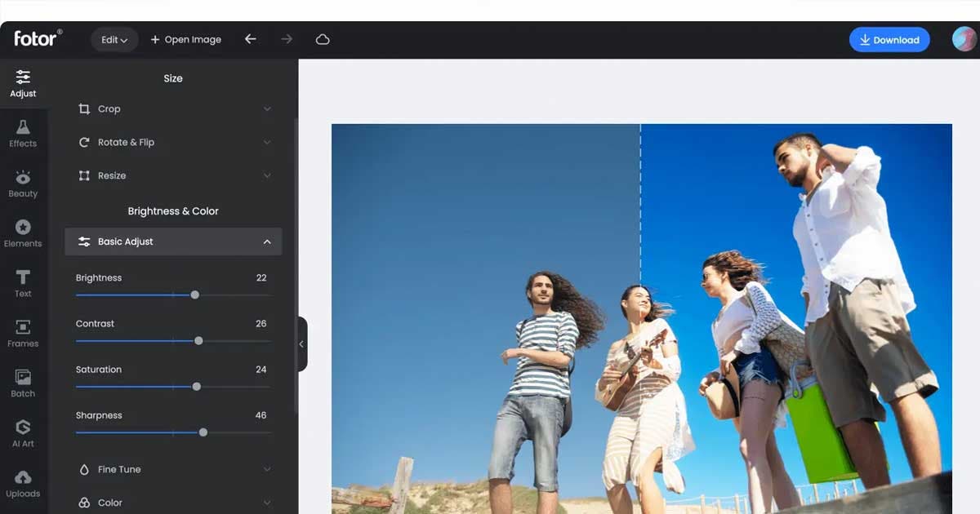Viewport: 980px width, 514px height.
Task: Click the cloud save icon
Action: pyautogui.click(x=323, y=39)
